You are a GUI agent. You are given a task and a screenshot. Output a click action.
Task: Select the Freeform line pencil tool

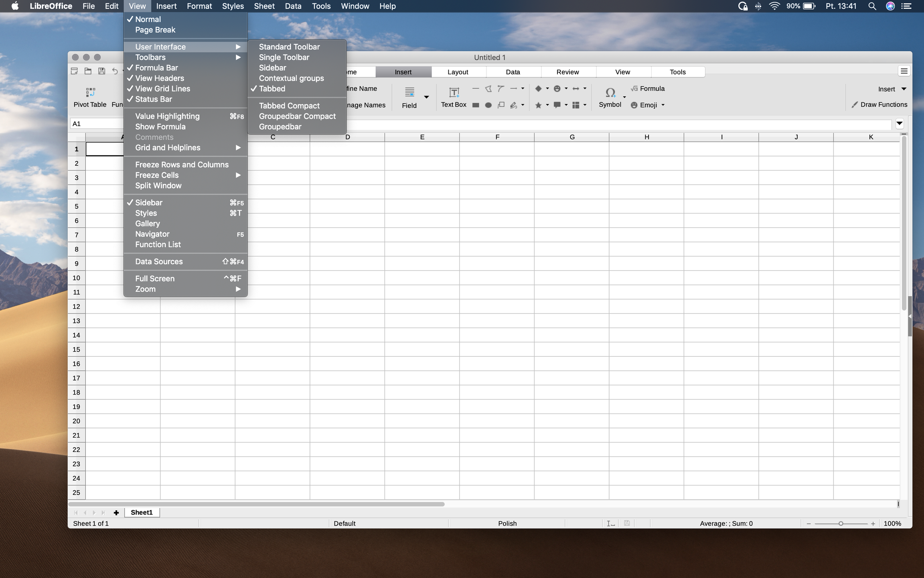tap(514, 105)
